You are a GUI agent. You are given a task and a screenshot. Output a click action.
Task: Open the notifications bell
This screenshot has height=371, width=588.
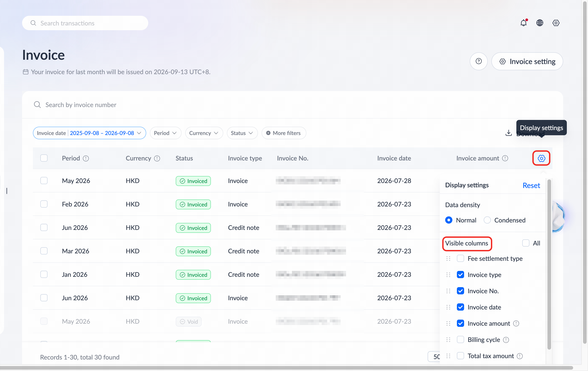pos(524,23)
